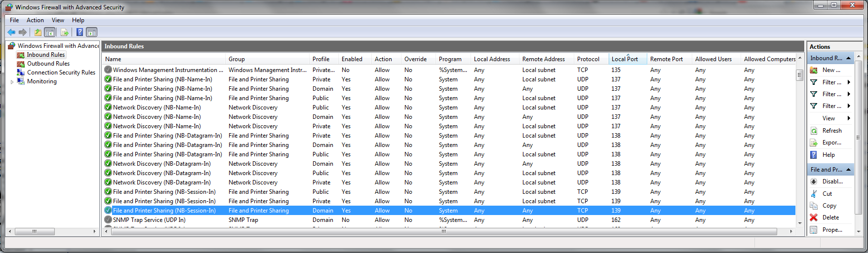Open Help via the blue question-mark toolbar icon

pyautogui.click(x=79, y=32)
